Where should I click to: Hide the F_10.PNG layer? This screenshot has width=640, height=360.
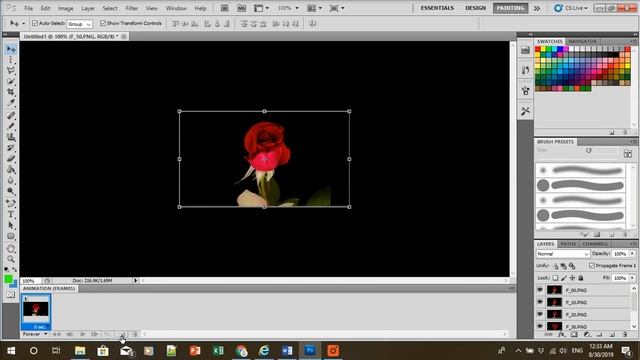click(540, 302)
